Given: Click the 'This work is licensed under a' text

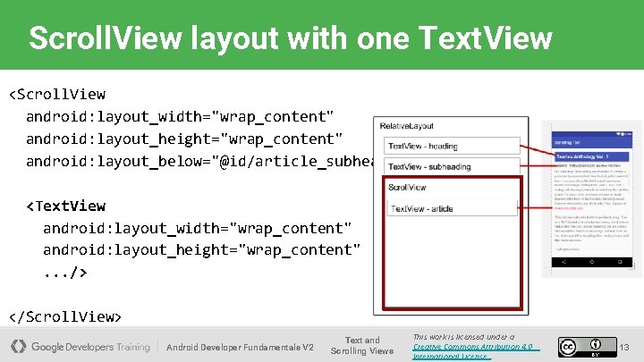Looking at the screenshot, I should coord(463,337).
